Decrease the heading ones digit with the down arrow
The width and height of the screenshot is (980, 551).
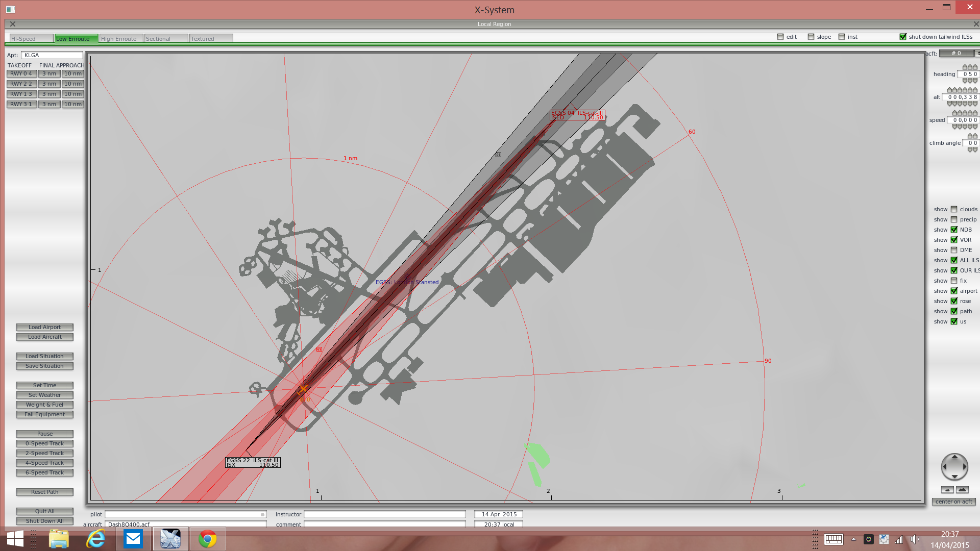point(975,81)
